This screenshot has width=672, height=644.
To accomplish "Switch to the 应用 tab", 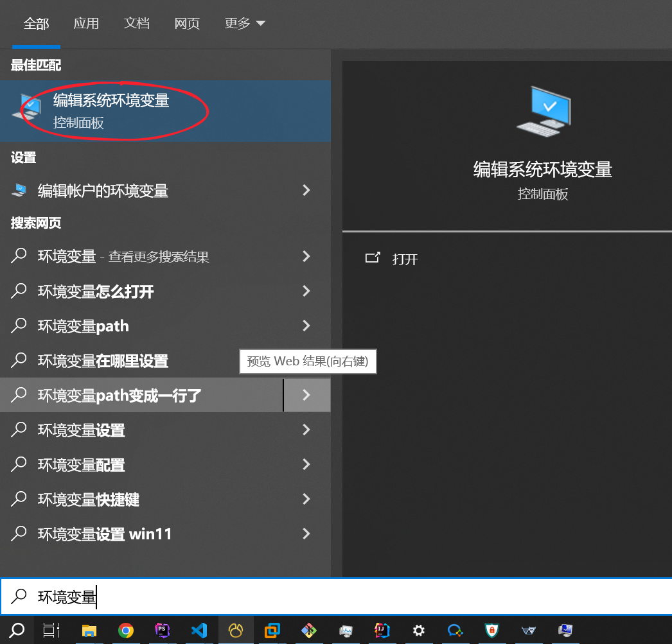I will click(86, 23).
